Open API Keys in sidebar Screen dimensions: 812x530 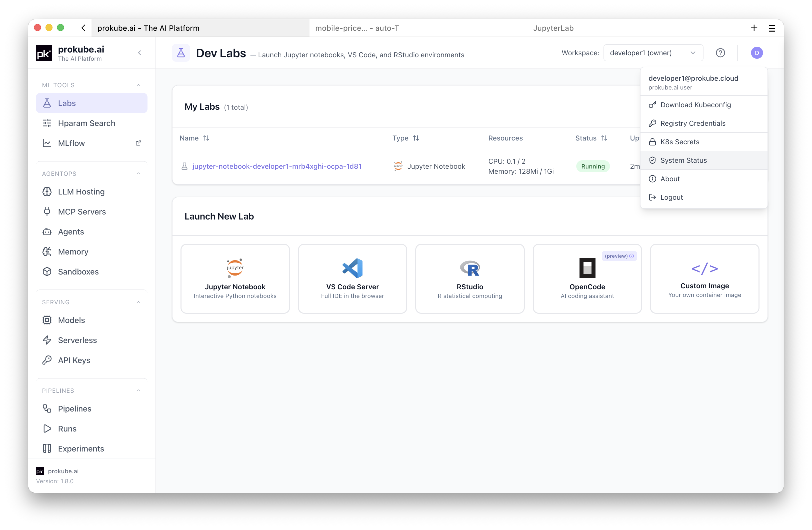click(x=92, y=360)
